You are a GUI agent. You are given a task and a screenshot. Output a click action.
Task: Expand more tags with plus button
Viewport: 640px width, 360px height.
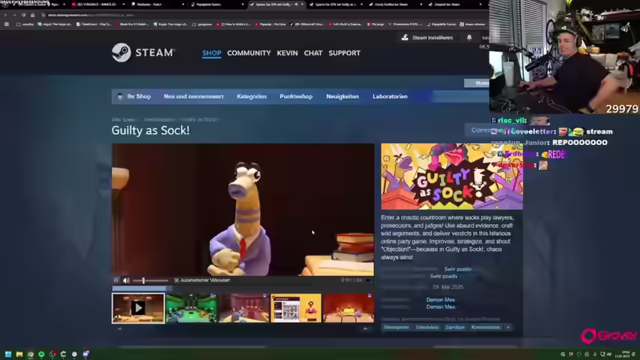(508, 327)
